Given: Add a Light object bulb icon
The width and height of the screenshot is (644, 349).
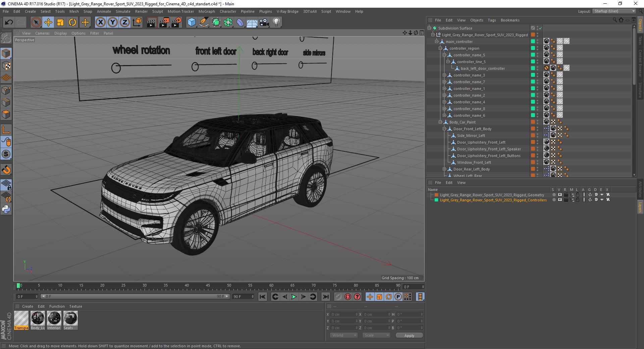Looking at the screenshot, I should point(276,22).
